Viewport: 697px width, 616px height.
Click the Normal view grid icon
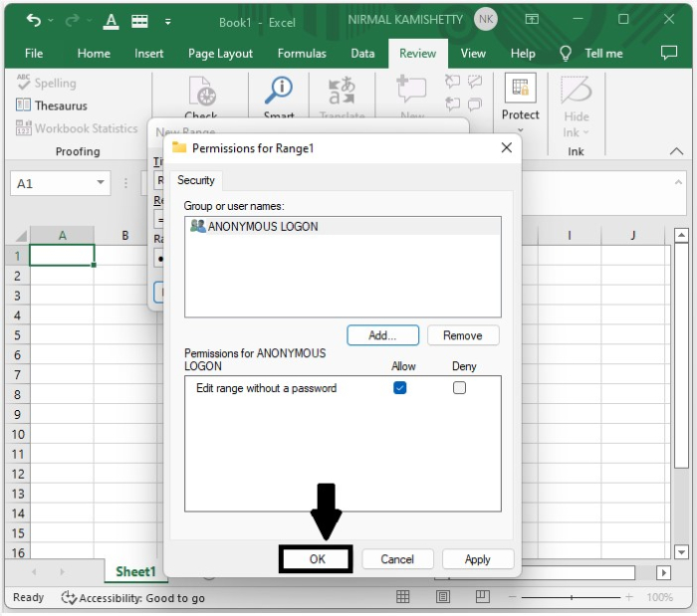(403, 597)
